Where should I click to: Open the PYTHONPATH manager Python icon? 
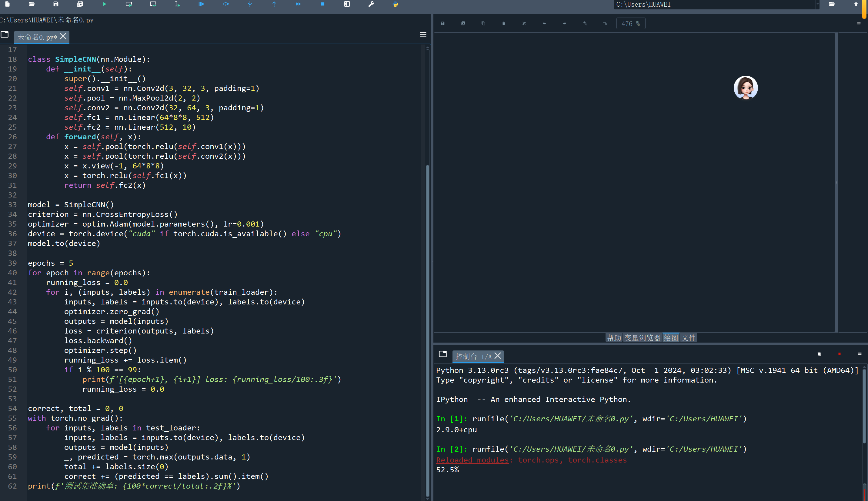396,4
